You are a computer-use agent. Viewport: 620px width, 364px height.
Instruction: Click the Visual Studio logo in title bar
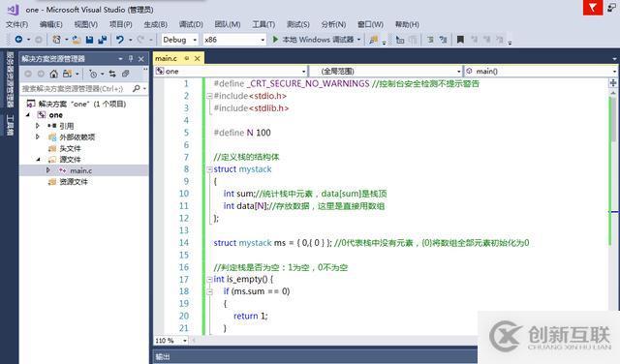tap(13, 9)
